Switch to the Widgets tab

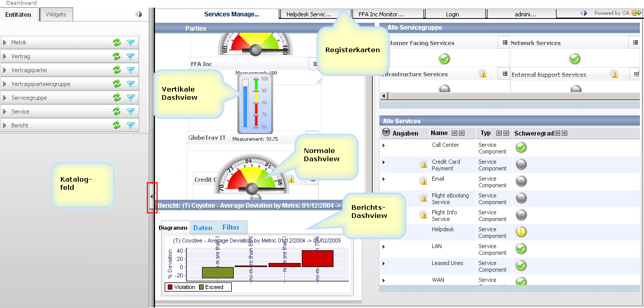[56, 14]
